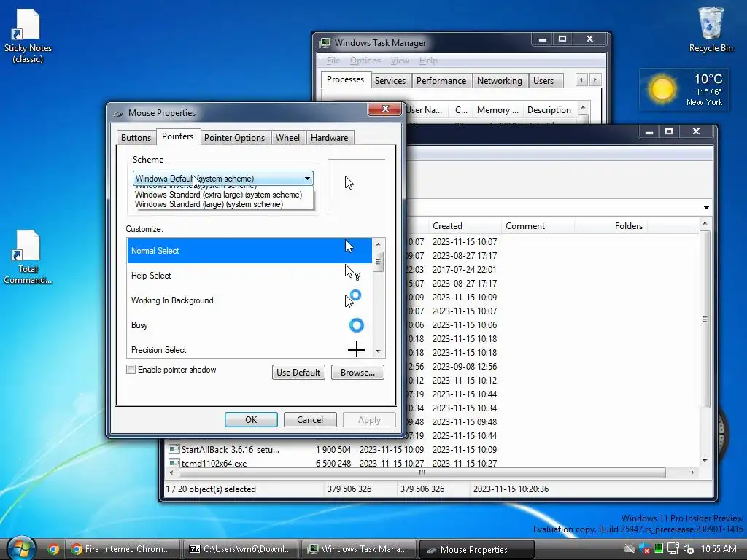Click Browse... button
The image size is (747, 560).
(357, 373)
